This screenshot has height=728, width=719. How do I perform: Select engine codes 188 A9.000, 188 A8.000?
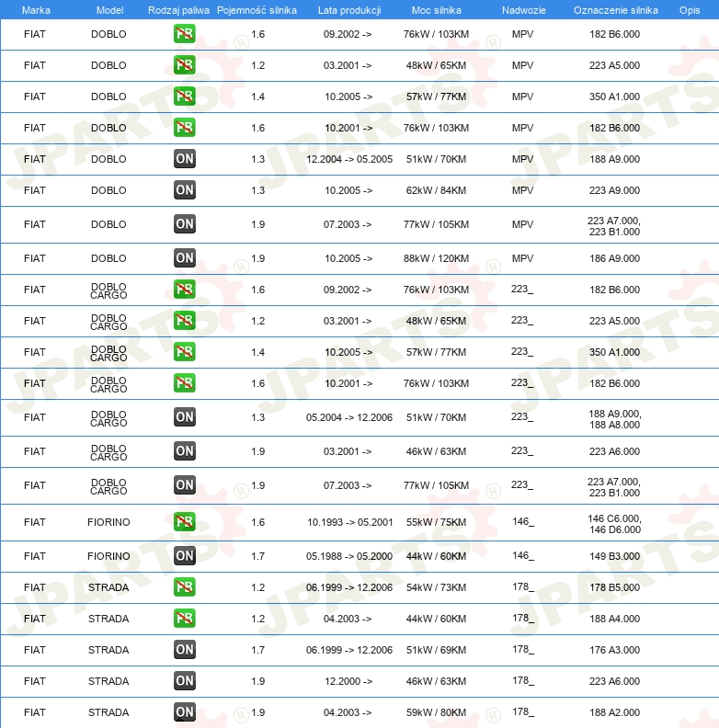tap(614, 419)
